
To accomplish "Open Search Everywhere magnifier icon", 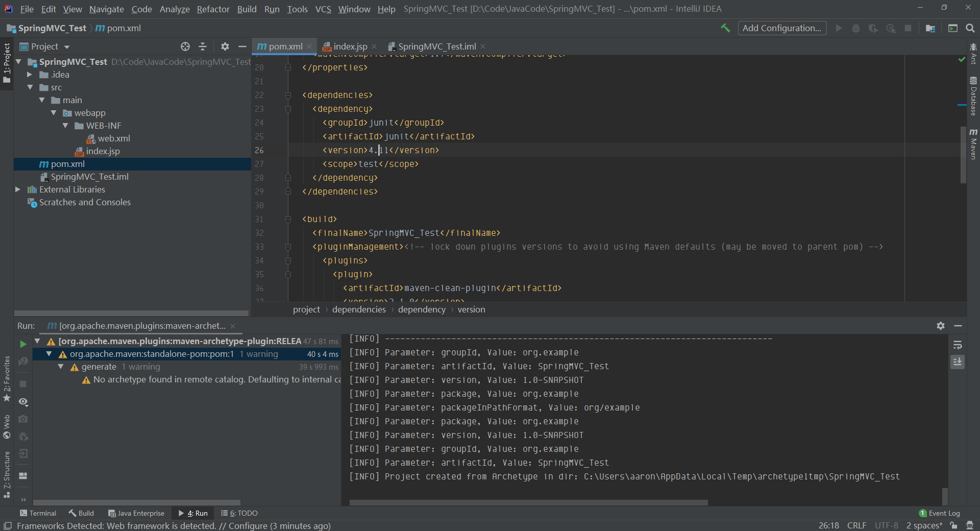I will pyautogui.click(x=970, y=28).
